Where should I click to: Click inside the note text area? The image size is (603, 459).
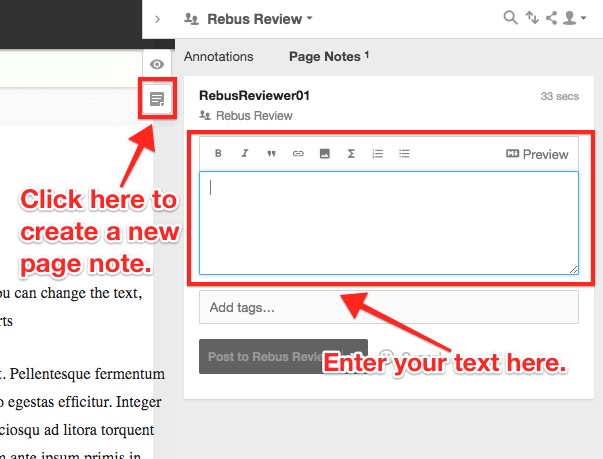pyautogui.click(x=389, y=223)
